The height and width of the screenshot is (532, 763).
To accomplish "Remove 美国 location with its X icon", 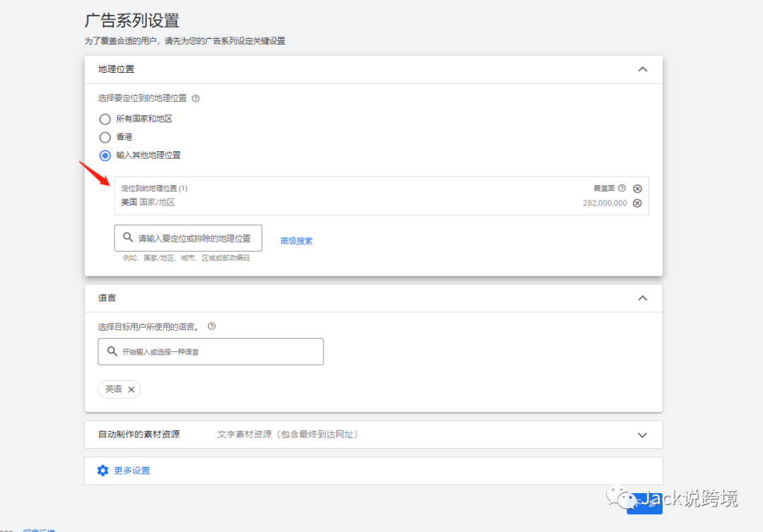I will pos(637,203).
